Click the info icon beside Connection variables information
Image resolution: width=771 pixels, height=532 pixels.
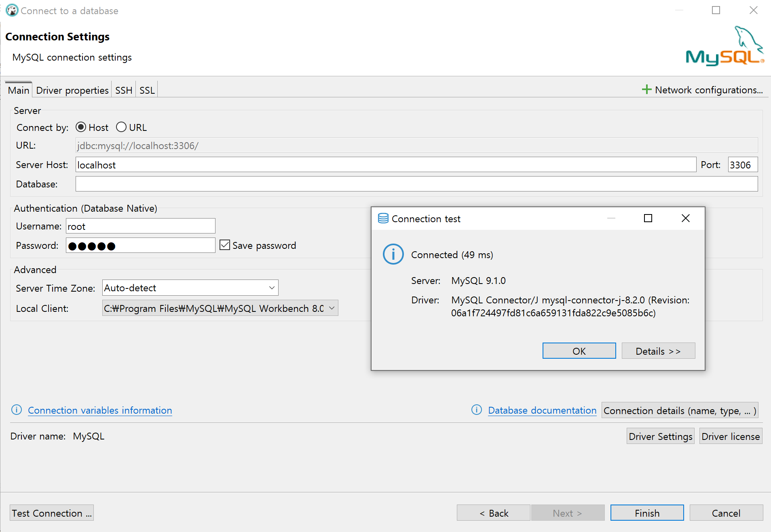click(17, 410)
